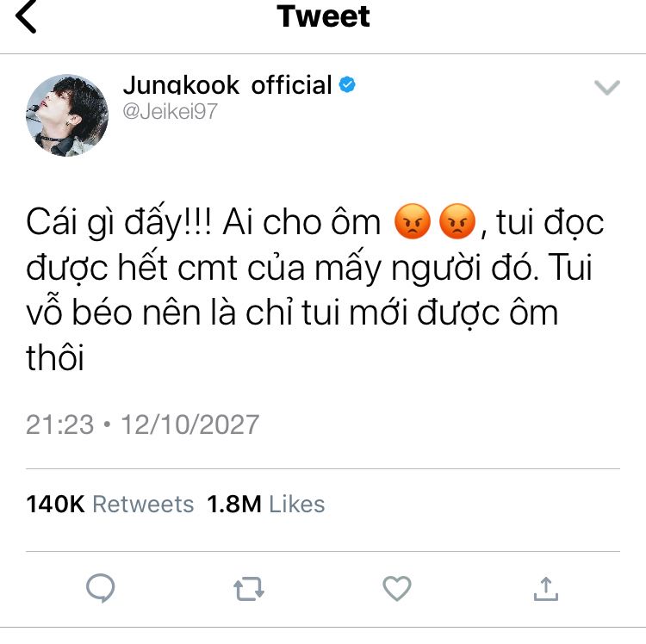646x644 pixels.
Task: Click the Likes label text
Action: tap(296, 504)
